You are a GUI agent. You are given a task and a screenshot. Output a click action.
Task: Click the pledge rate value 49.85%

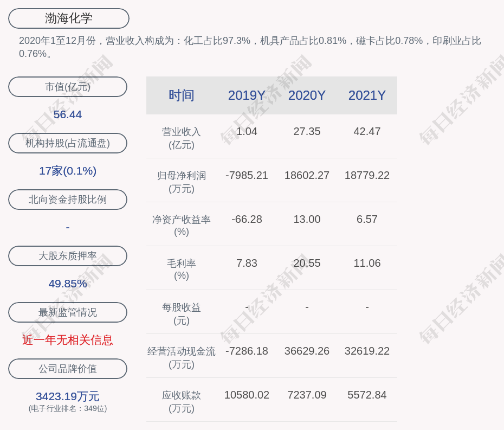[68, 284]
